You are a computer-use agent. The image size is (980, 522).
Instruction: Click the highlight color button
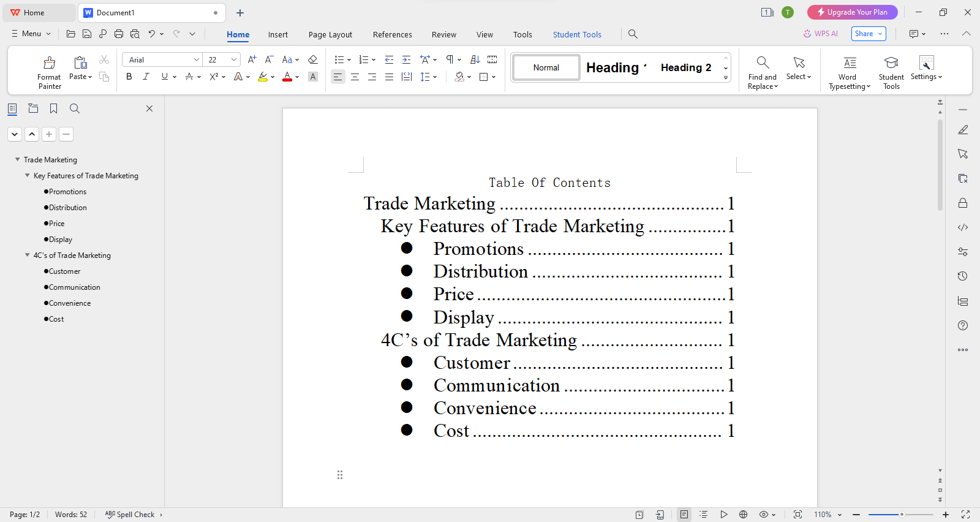pos(263,77)
